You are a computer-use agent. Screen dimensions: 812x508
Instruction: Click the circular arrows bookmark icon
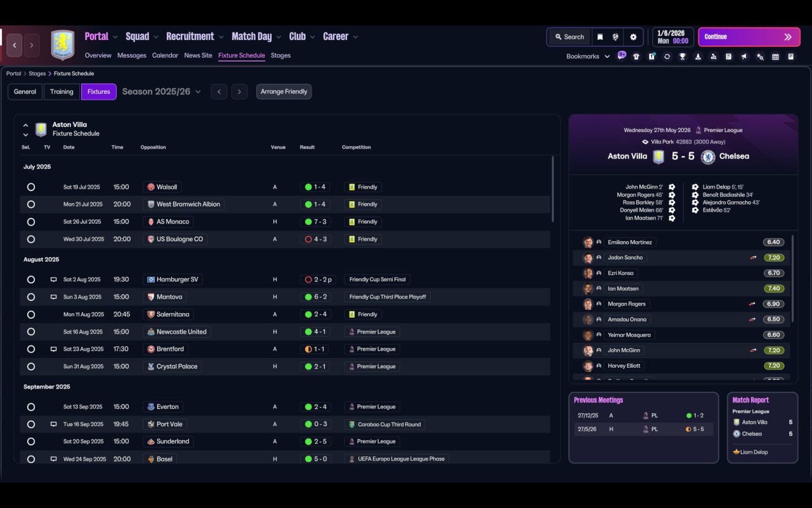coord(667,57)
